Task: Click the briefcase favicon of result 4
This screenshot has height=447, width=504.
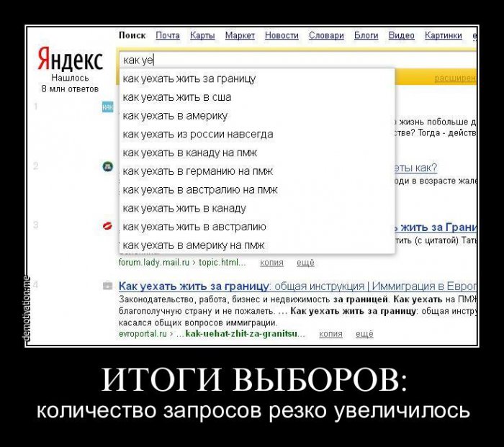Action: click(x=108, y=285)
